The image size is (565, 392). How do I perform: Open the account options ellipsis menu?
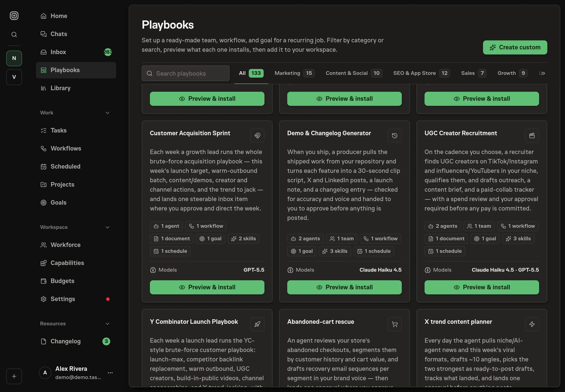pos(110,373)
